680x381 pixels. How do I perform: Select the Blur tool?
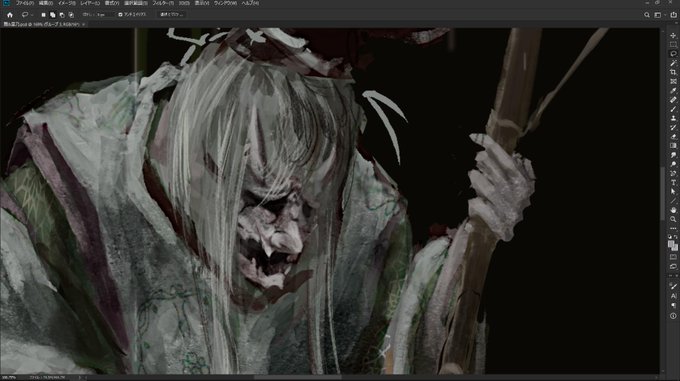coord(673,155)
